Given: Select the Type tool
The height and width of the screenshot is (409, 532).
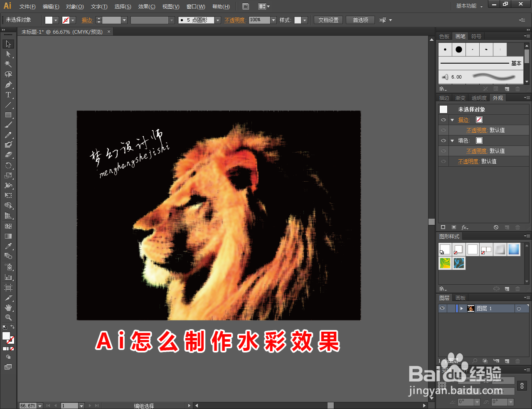Looking at the screenshot, I should click(8, 94).
